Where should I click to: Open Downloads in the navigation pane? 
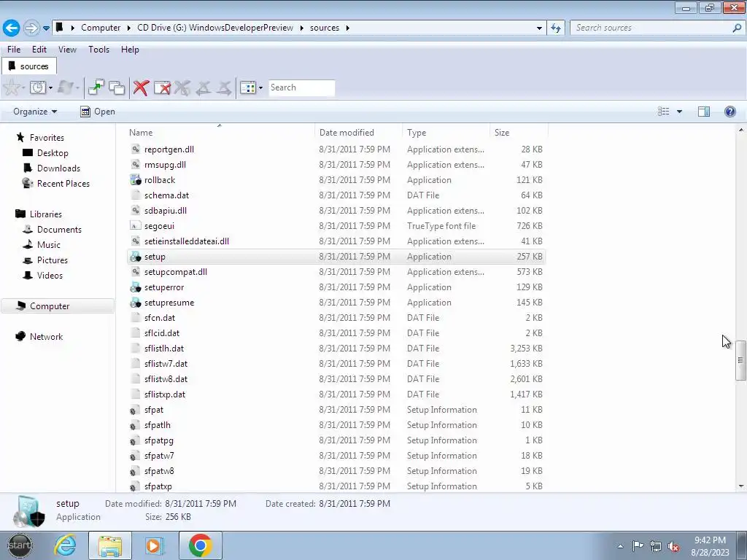point(58,168)
